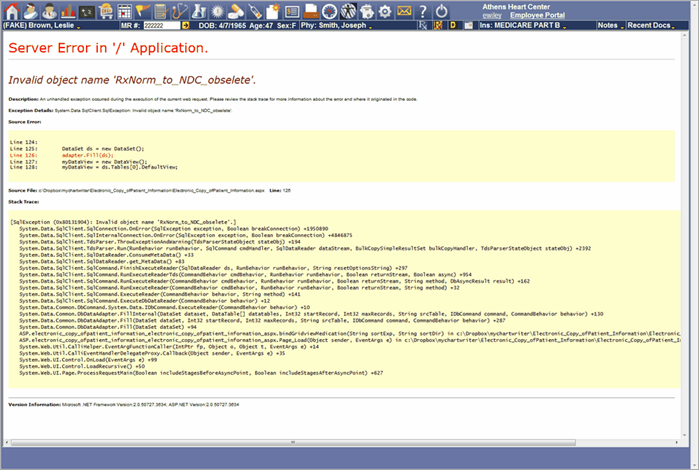Open the stethoscope exam icon
Screen dimensions: 699x470
(x=177, y=10)
